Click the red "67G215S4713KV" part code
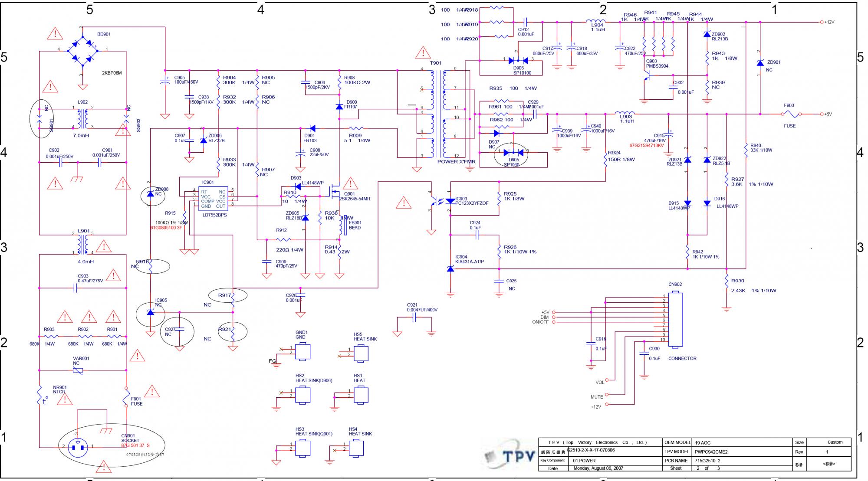 (647, 145)
